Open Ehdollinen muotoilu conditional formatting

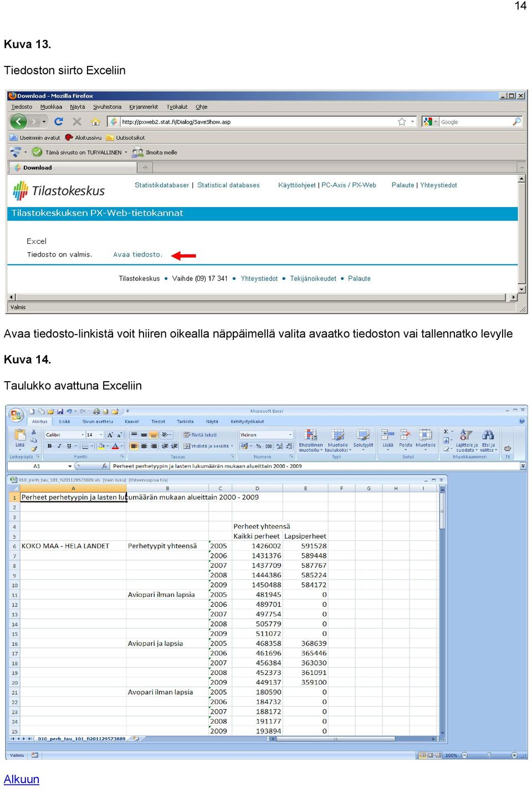pos(311,440)
